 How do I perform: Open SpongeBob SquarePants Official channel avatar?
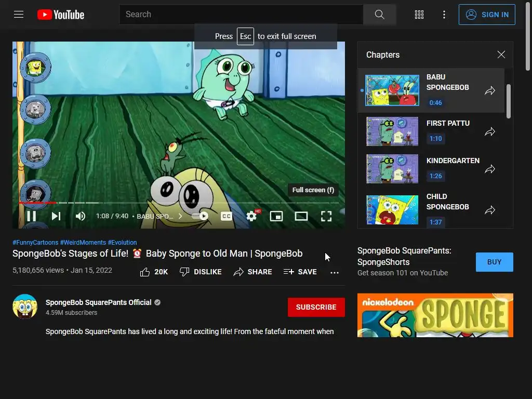click(x=25, y=307)
